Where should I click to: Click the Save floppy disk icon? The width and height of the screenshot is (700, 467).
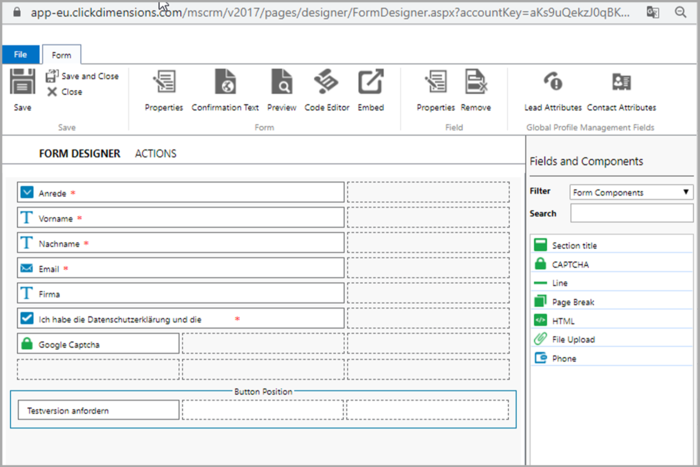tap(22, 81)
